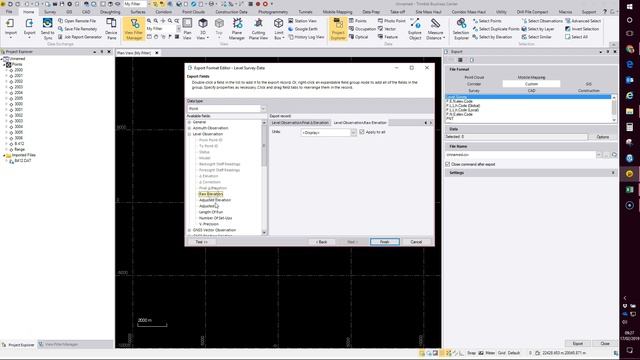
Task: Click the File Name input field
Action: (520, 155)
